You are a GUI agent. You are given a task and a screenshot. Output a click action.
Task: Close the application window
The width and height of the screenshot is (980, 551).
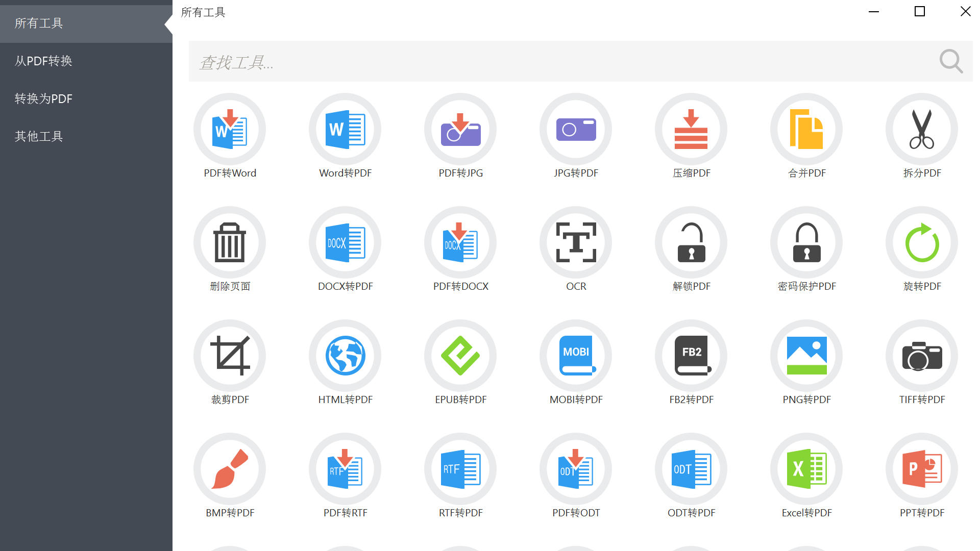(x=965, y=11)
